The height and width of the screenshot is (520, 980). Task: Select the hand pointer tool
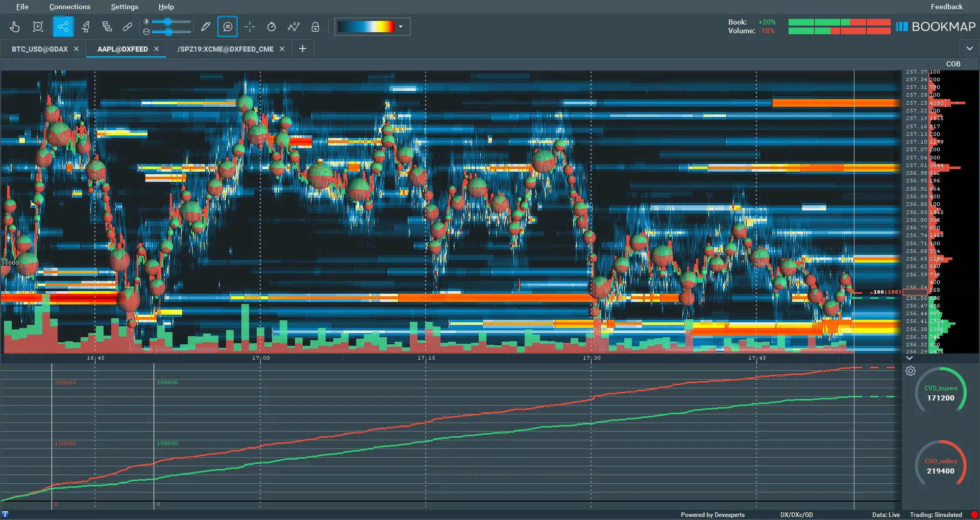pyautogui.click(x=15, y=27)
